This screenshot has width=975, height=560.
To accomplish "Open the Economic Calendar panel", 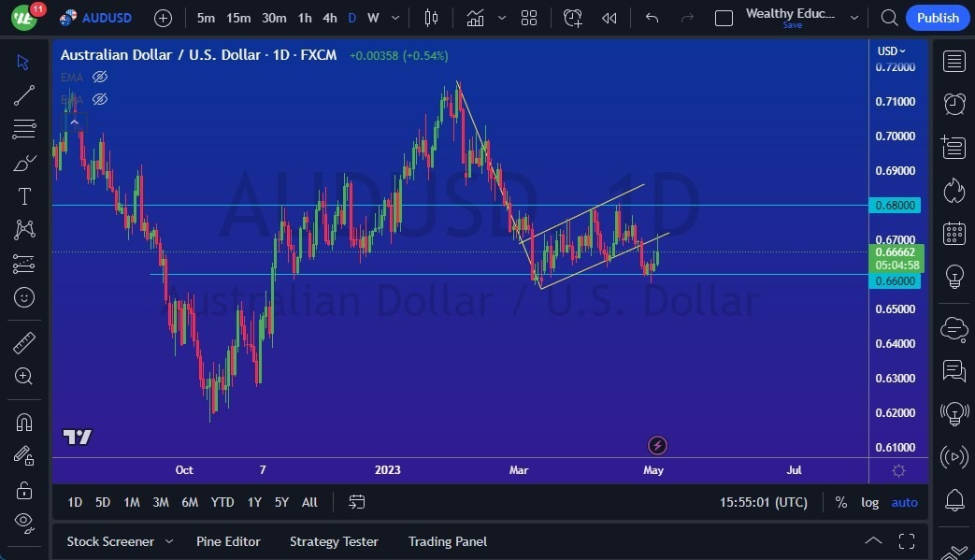I will pyautogui.click(x=954, y=233).
